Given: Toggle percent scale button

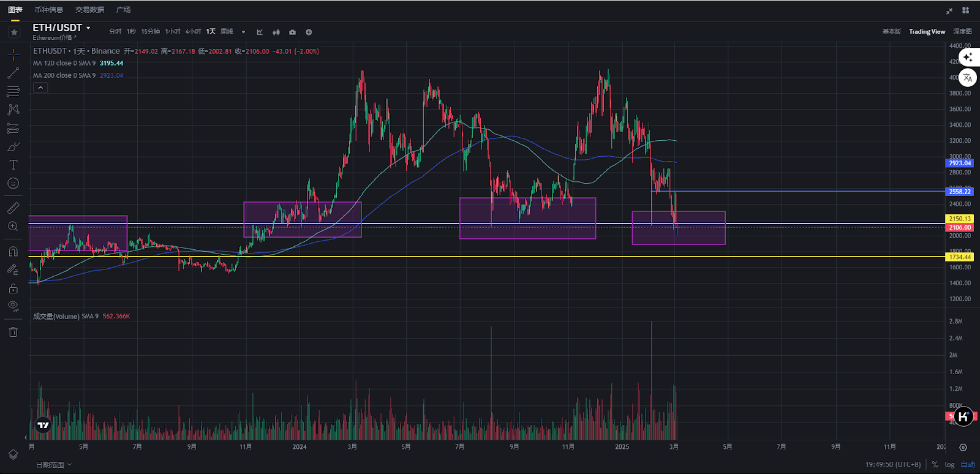Looking at the screenshot, I should click(x=935, y=465).
